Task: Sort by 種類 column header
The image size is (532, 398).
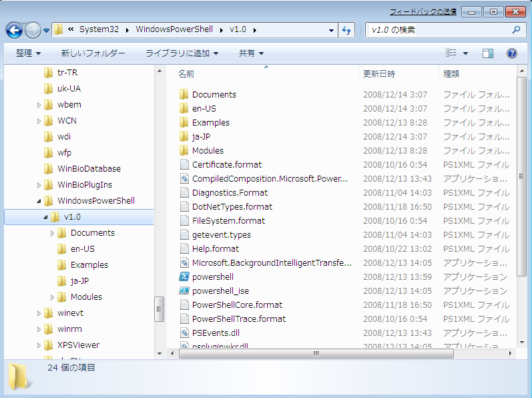Action: point(451,74)
